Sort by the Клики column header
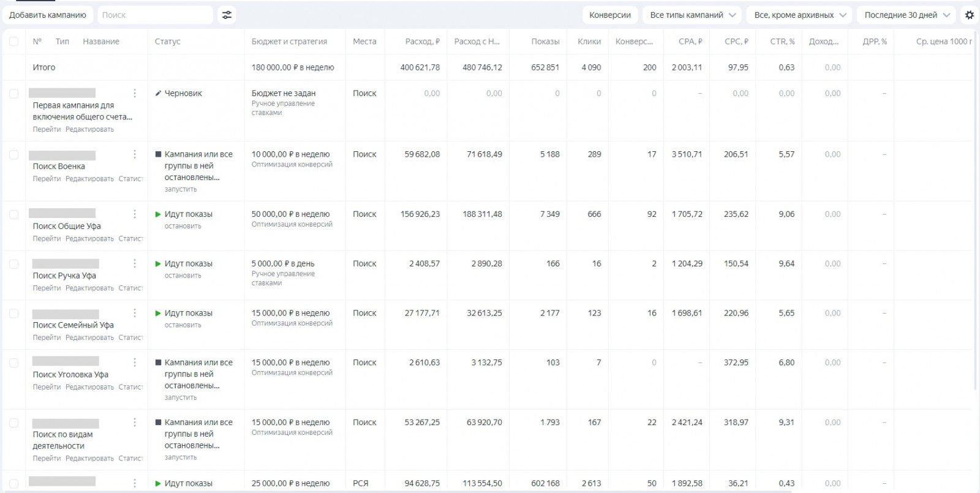Image resolution: width=980 pixels, height=493 pixels. (x=589, y=42)
